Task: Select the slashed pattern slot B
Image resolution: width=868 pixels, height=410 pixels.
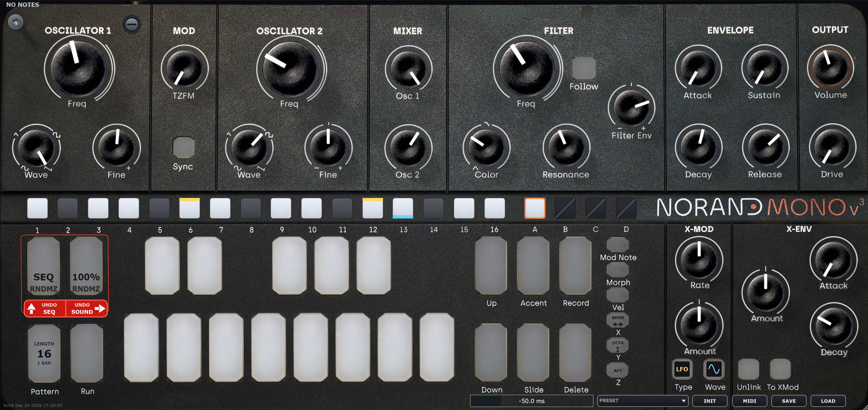Action: tap(565, 208)
